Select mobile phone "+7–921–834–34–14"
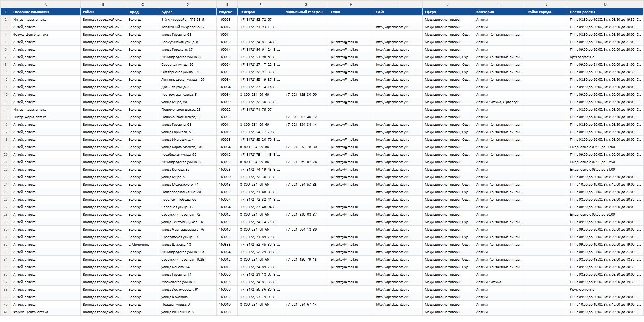The image size is (644, 322). tap(306, 125)
